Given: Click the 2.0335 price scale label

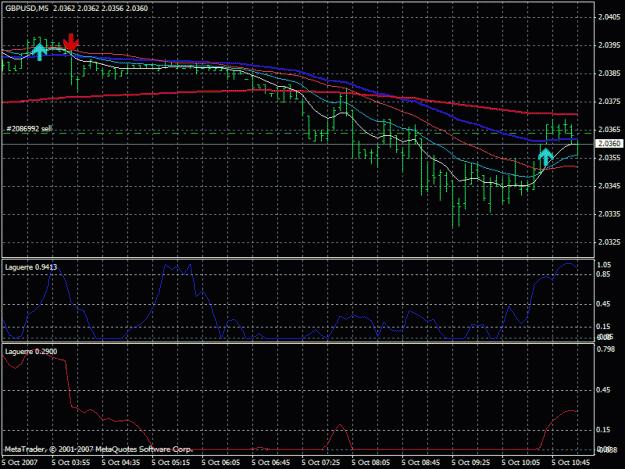Looking at the screenshot, I should pyautogui.click(x=609, y=214).
